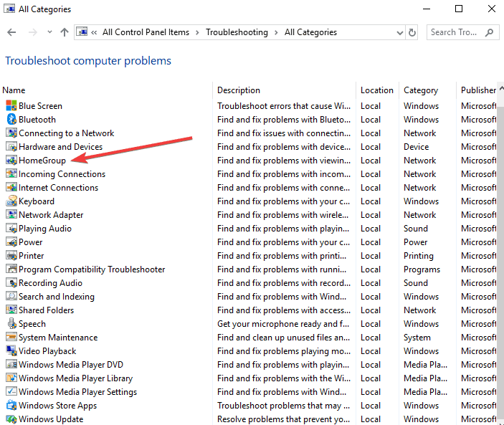Click 'Printing' category cell
The width and height of the screenshot is (504, 425).
[x=419, y=256]
